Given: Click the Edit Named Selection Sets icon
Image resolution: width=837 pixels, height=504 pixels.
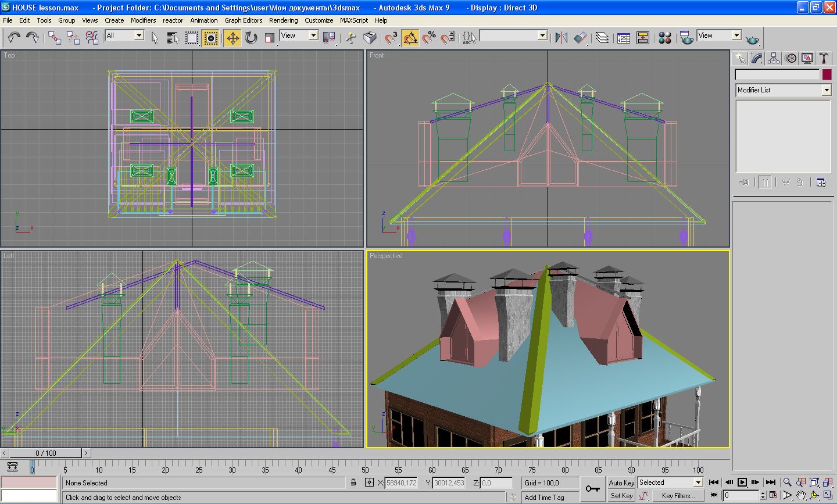Looking at the screenshot, I should [x=469, y=38].
